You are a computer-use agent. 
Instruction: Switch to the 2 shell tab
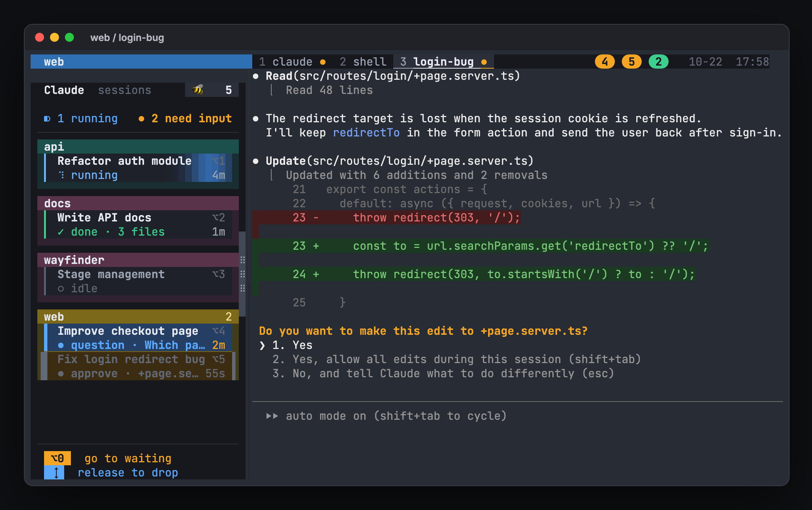363,62
